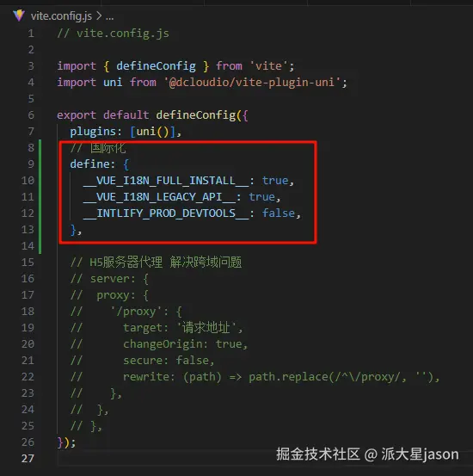Open vite.config.js breadcrumb item
The height and width of the screenshot is (476, 473).
[61, 16]
